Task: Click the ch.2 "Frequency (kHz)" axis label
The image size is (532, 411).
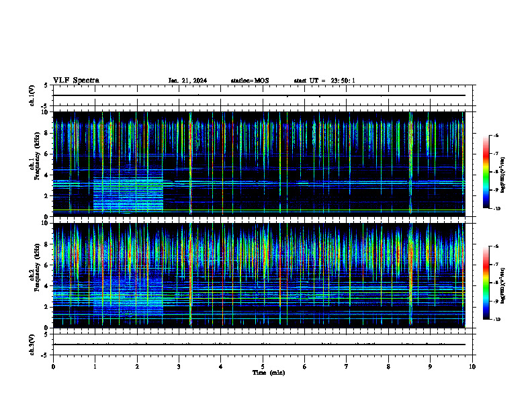Action: pyautogui.click(x=37, y=267)
